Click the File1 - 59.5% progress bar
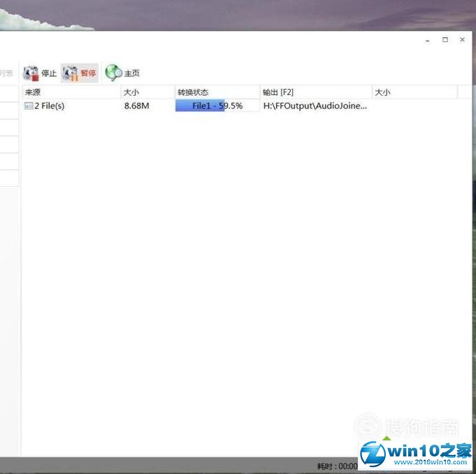The height and width of the screenshot is (474, 476). click(217, 106)
